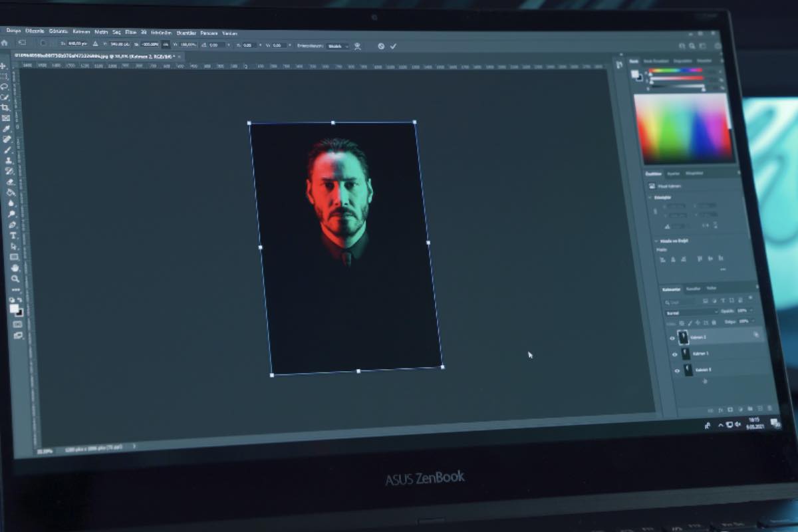The width and height of the screenshot is (798, 532).
Task: Click the foreground color swatch in the toolbar
Action: 13,308
